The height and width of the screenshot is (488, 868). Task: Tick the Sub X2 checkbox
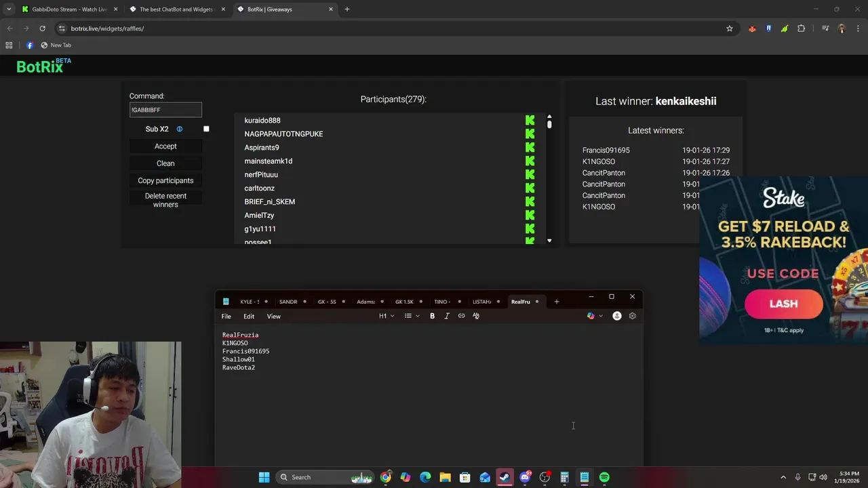(206, 129)
